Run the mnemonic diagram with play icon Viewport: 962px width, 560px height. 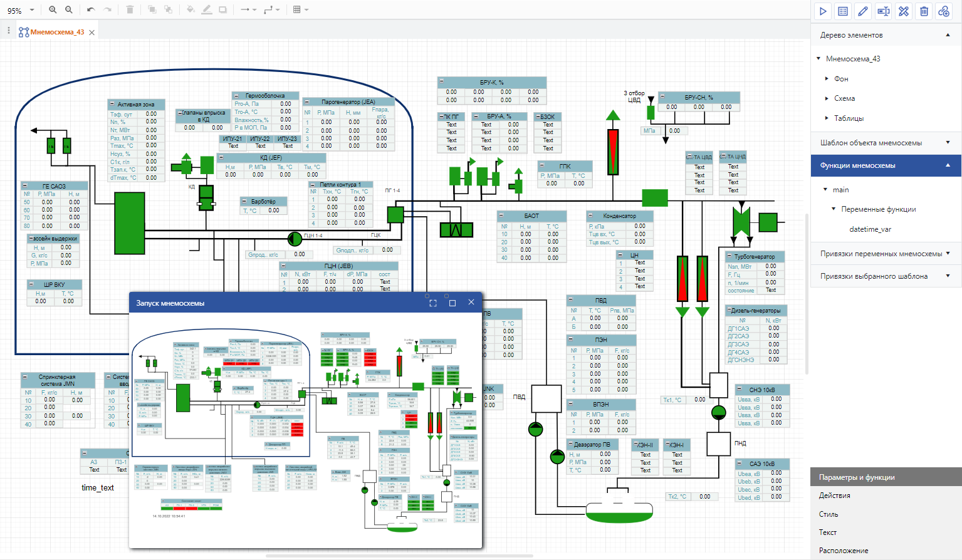click(x=823, y=11)
